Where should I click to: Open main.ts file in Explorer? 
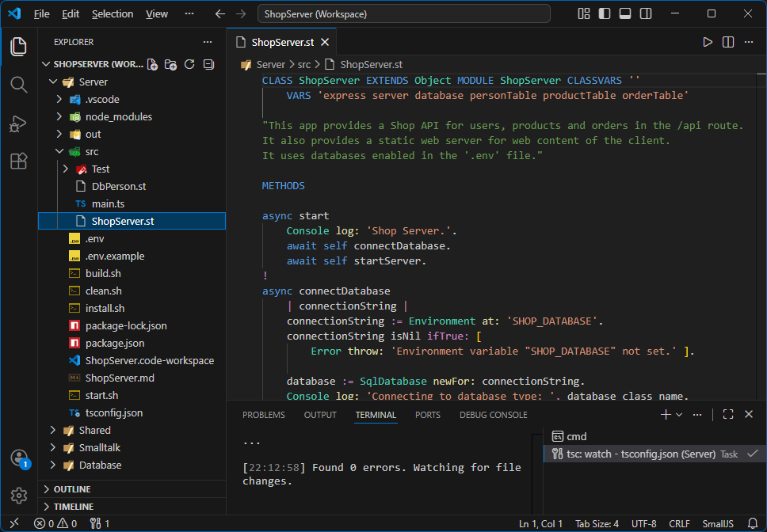click(132, 203)
